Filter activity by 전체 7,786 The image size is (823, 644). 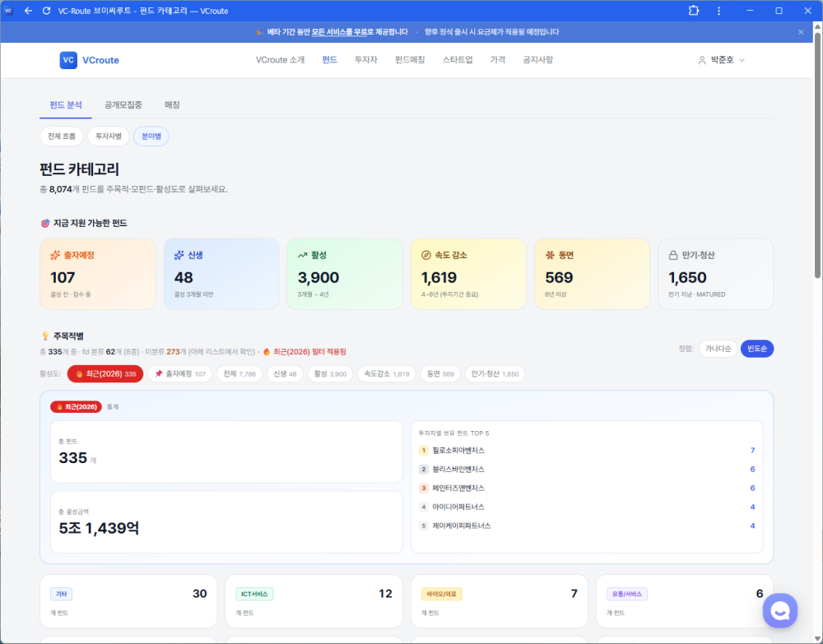click(239, 374)
